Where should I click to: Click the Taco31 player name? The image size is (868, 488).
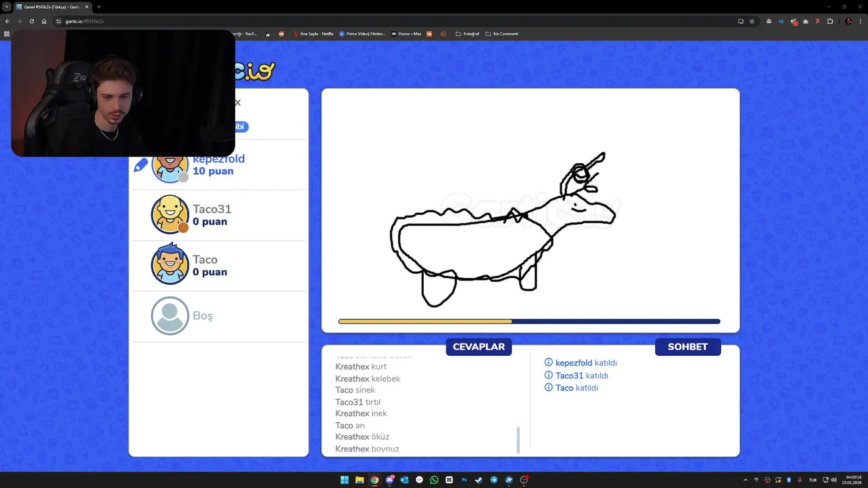click(x=212, y=209)
